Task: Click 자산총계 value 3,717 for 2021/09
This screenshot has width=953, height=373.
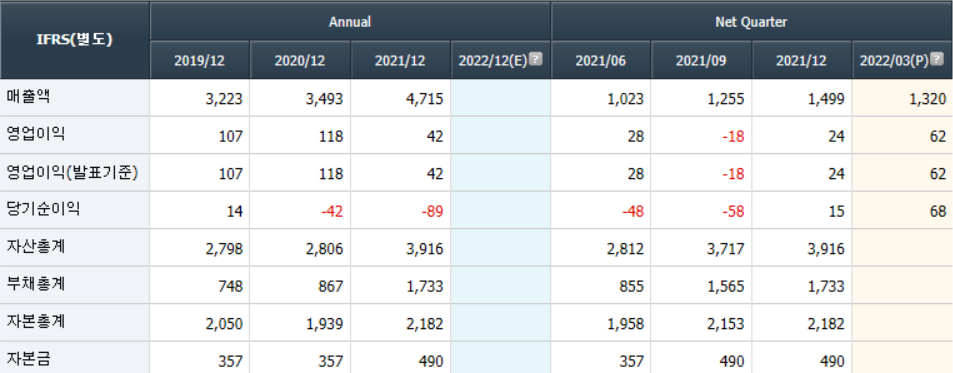Action: click(x=726, y=250)
